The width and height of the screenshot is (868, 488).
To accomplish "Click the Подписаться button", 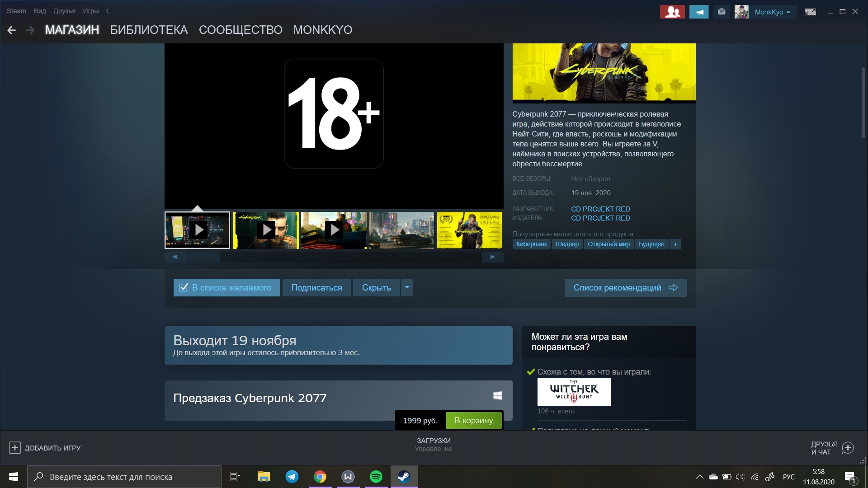I will (x=316, y=288).
